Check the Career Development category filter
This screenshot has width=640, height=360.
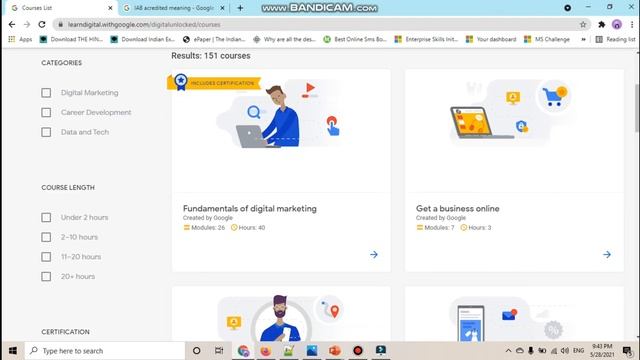click(46, 112)
